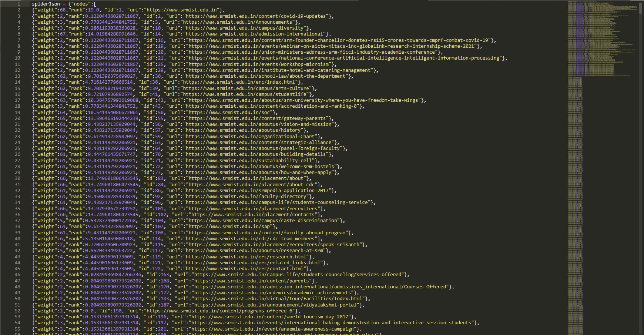Click the 'national-conference-artificial-intelligence' URL
This screenshot has height=335, width=644.
[x=343, y=58]
